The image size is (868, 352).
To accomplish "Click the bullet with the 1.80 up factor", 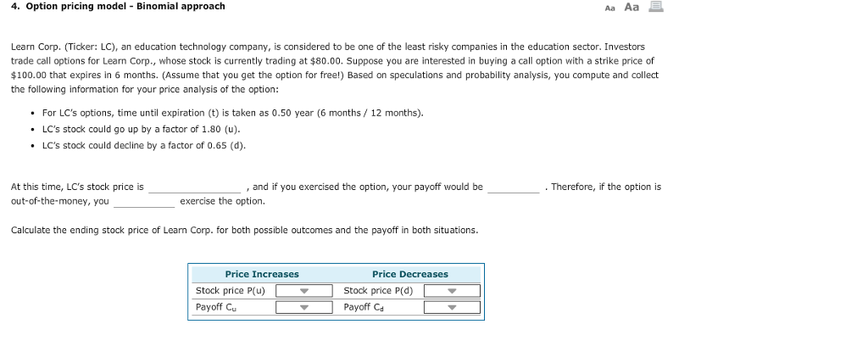I will 142,129.
